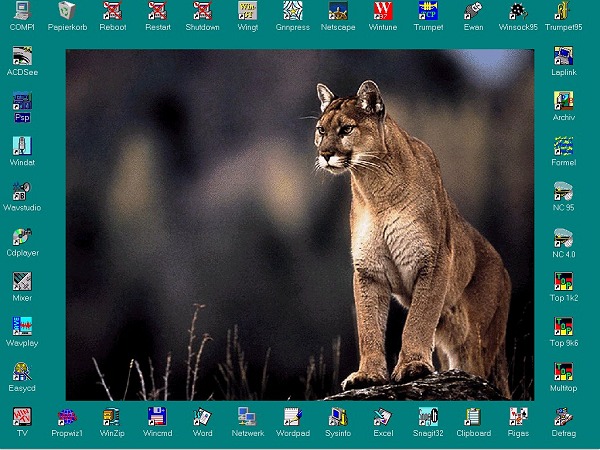Select the Defrag utility icon
This screenshot has height=450, width=600.
[x=563, y=417]
